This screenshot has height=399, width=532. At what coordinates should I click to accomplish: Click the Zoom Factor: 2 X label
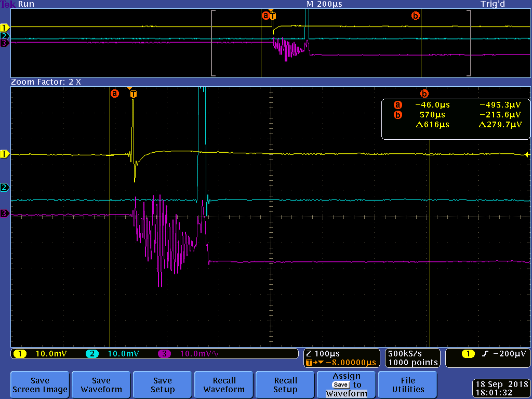tap(46, 82)
